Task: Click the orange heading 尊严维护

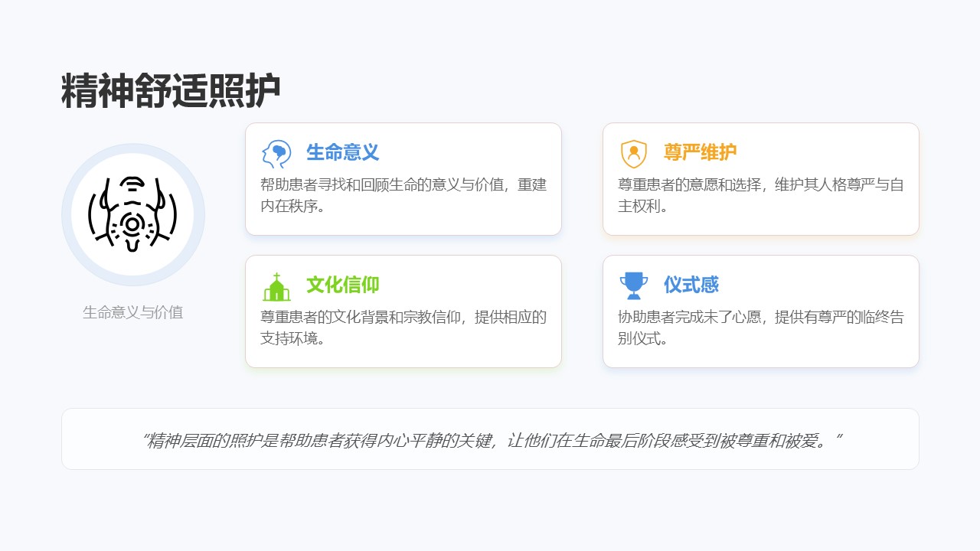Action: tap(700, 152)
